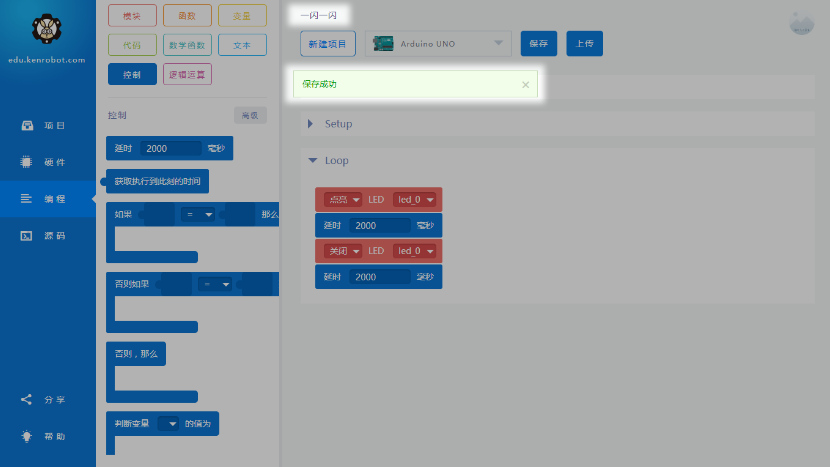Screen dimensions: 830x467
Task: Click the 上传 (Upload) button
Action: 584,43
